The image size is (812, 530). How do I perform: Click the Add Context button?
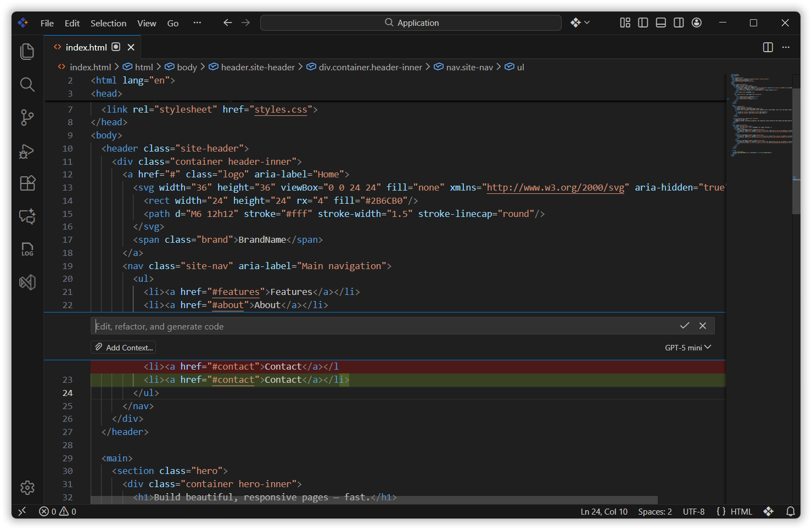point(123,347)
